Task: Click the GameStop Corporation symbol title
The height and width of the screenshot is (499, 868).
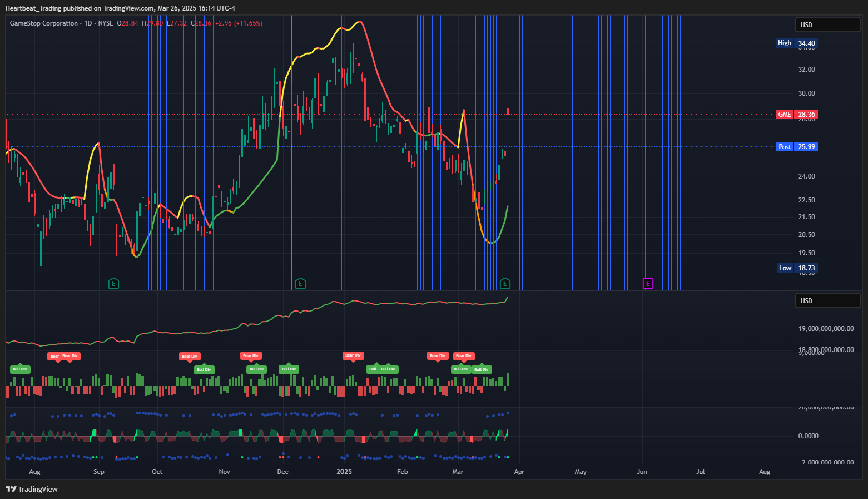Action: [44, 23]
